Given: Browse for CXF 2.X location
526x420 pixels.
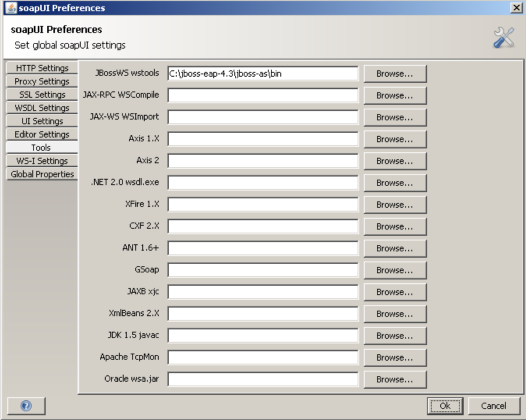Looking at the screenshot, I should (x=395, y=226).
